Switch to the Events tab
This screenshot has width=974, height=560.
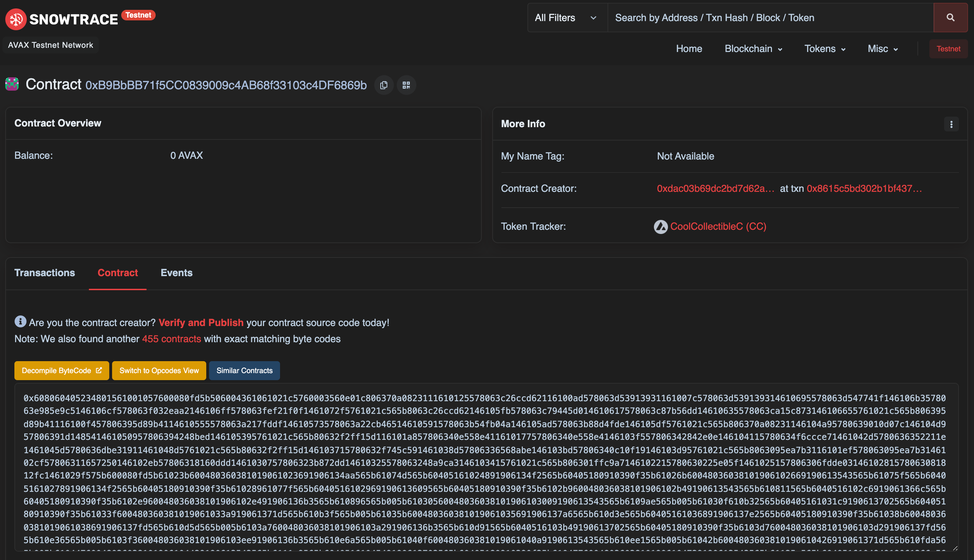pos(177,273)
